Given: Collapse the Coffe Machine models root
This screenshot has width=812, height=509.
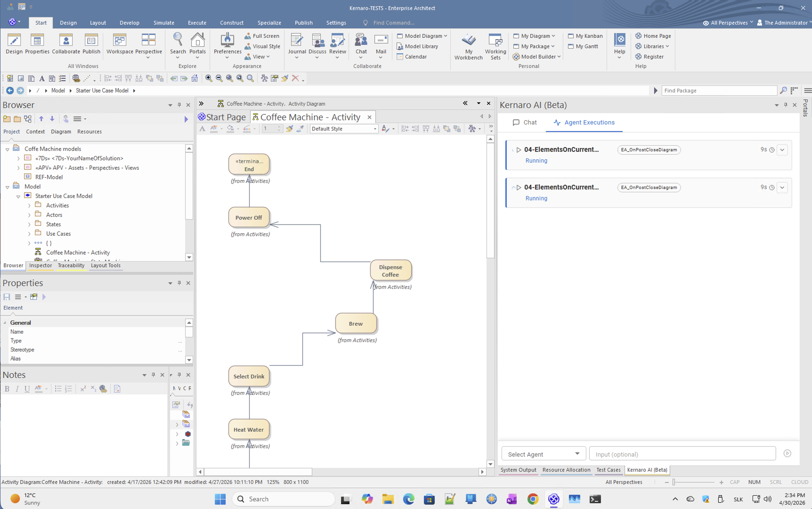Looking at the screenshot, I should [x=7, y=149].
